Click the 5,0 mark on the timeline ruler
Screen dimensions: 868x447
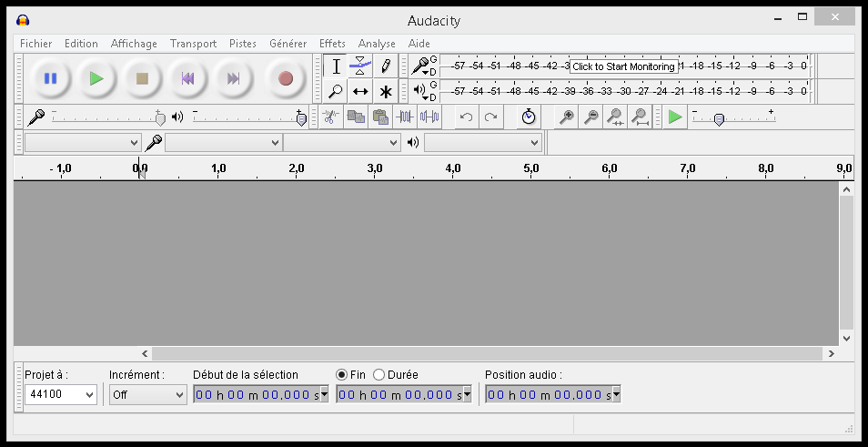pyautogui.click(x=530, y=168)
